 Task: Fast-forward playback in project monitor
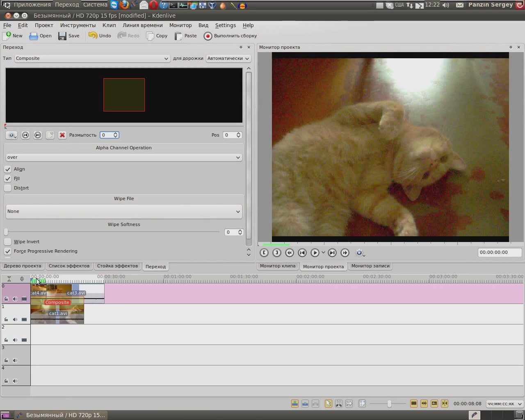pyautogui.click(x=345, y=253)
